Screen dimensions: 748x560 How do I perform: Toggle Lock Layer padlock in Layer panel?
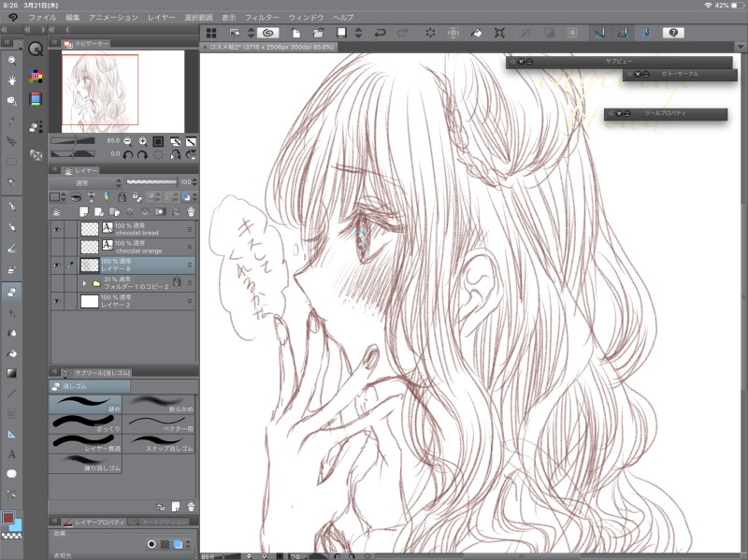122,196
